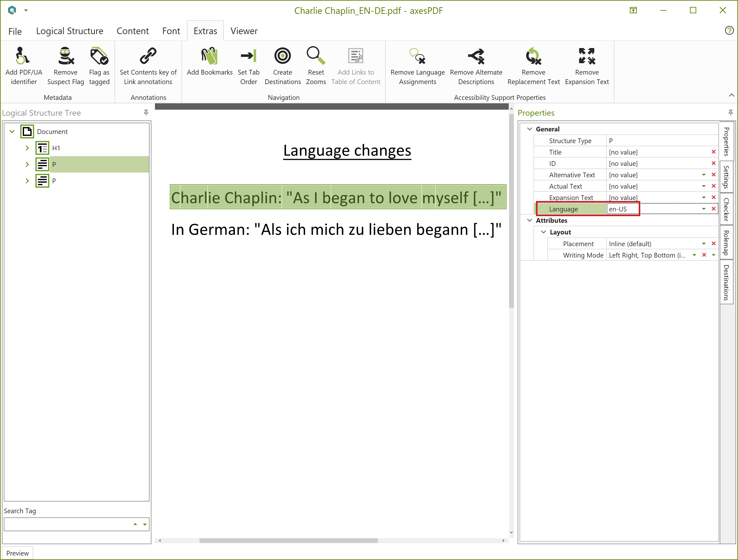
Task: Select the H1 tag icon in tree
Action: pyautogui.click(x=42, y=148)
